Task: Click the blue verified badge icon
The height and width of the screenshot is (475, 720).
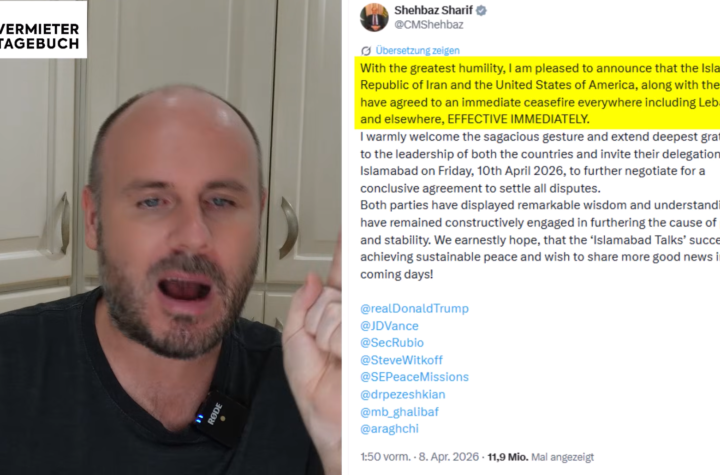Action: [481, 11]
